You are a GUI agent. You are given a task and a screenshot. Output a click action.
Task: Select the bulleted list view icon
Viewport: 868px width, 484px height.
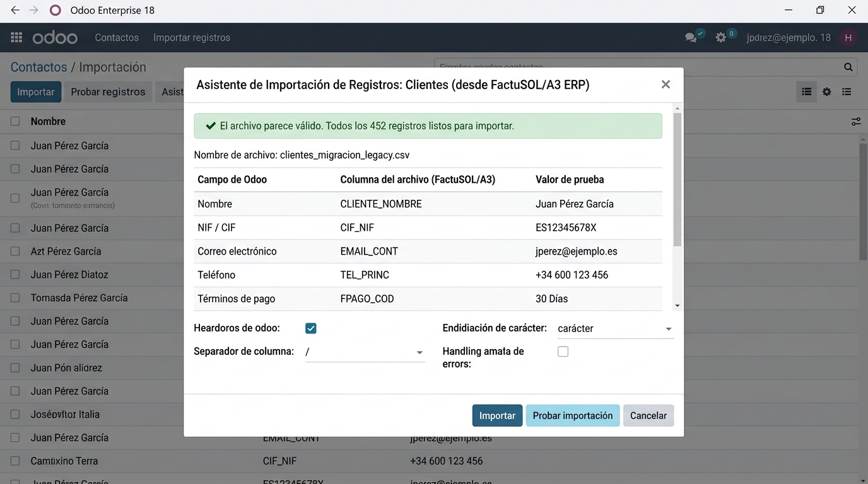[x=847, y=92]
